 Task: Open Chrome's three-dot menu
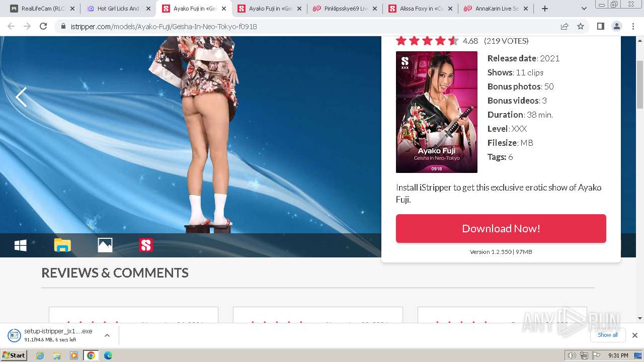(632, 26)
